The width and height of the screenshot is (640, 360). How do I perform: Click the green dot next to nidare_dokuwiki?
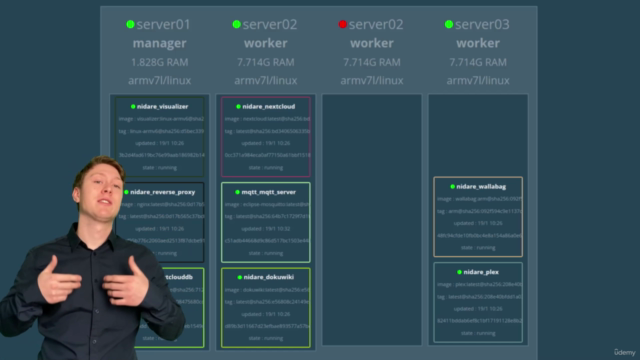[240, 277]
